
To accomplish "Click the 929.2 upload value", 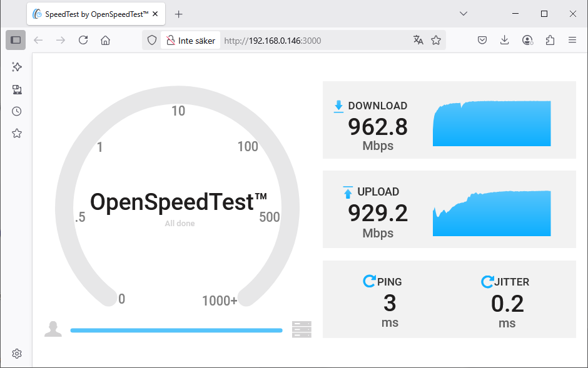I will pos(378,214).
